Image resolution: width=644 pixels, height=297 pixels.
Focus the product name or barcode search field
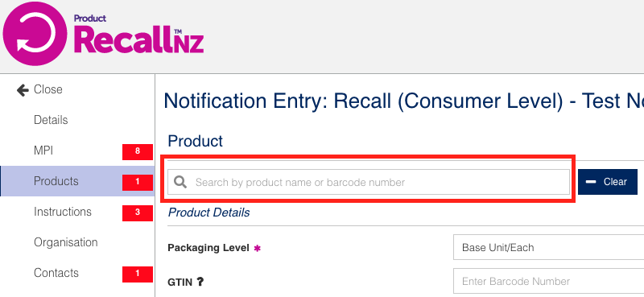click(369, 182)
